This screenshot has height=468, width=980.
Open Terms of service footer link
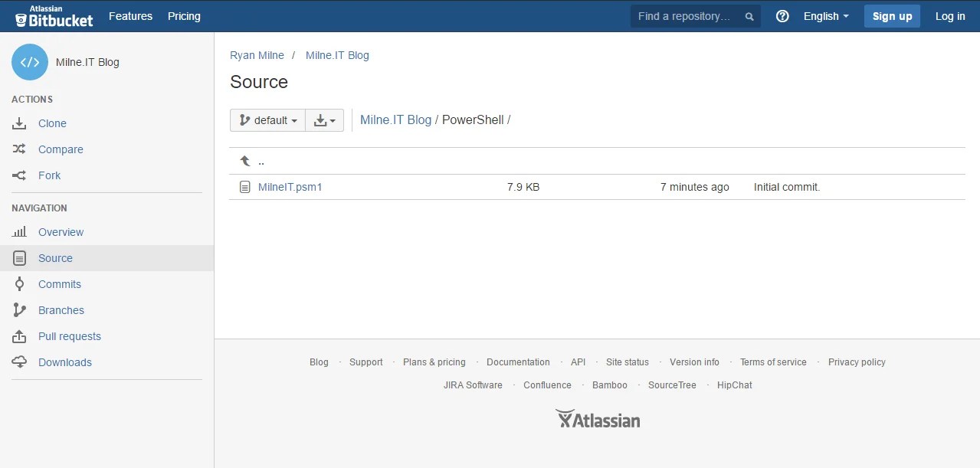pyautogui.click(x=773, y=362)
